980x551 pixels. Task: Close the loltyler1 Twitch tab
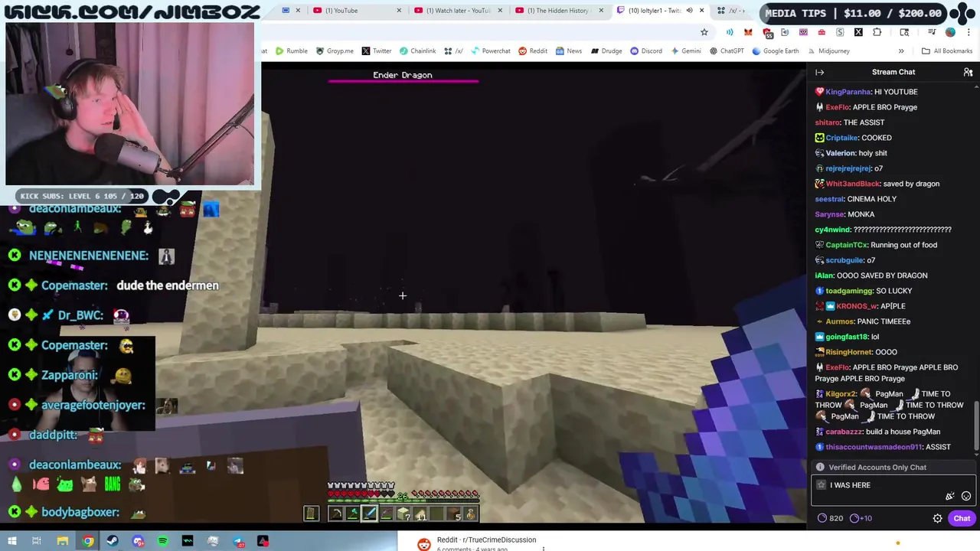pyautogui.click(x=701, y=11)
